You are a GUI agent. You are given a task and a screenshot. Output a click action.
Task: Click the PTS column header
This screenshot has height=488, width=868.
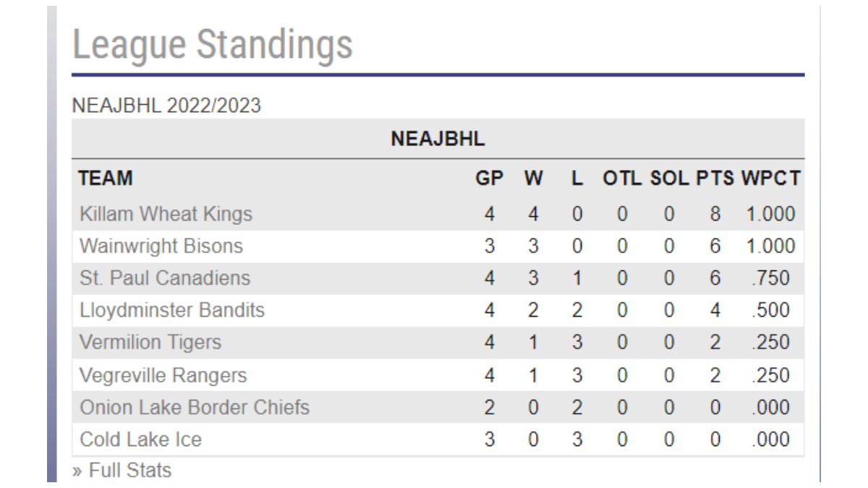click(x=715, y=178)
